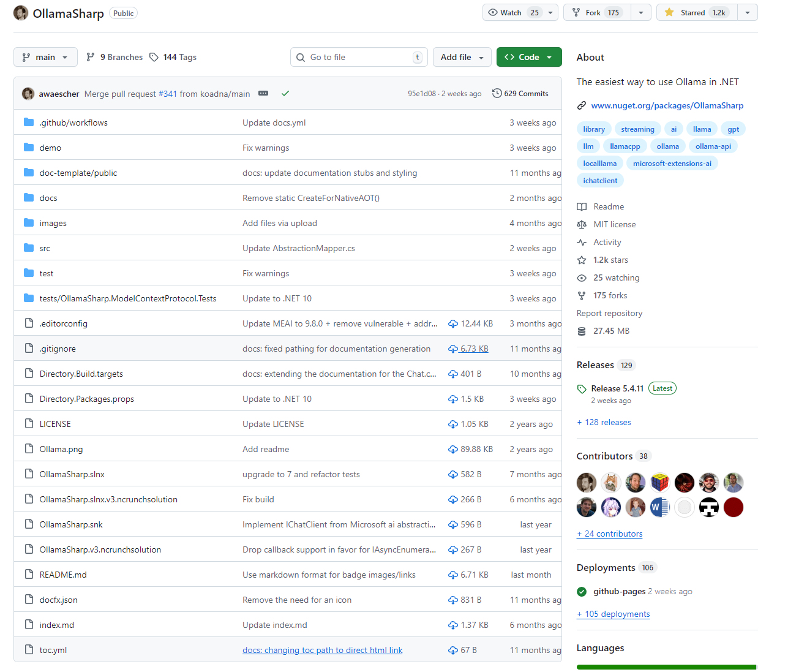Screen dimensions: 807x672
Task: Click the Go to file search field
Action: point(359,57)
